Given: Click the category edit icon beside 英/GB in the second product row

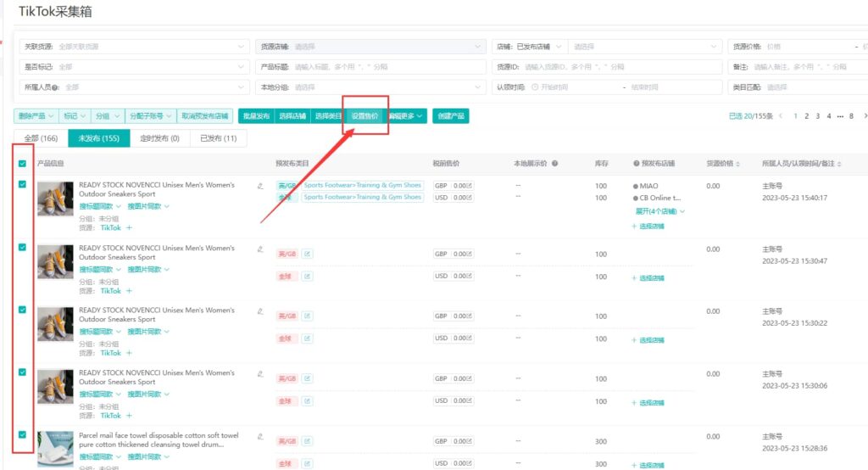Looking at the screenshot, I should pos(307,254).
